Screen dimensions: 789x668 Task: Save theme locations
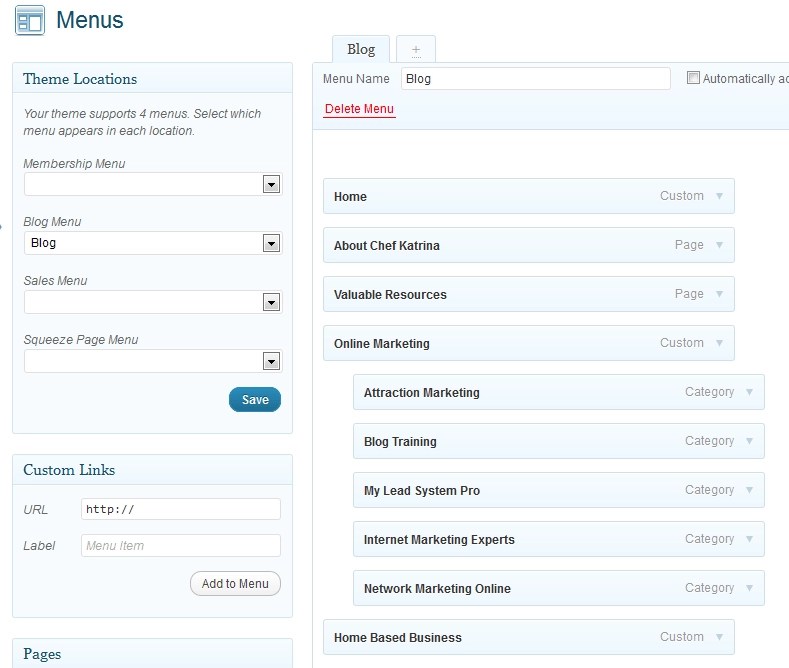coord(255,399)
